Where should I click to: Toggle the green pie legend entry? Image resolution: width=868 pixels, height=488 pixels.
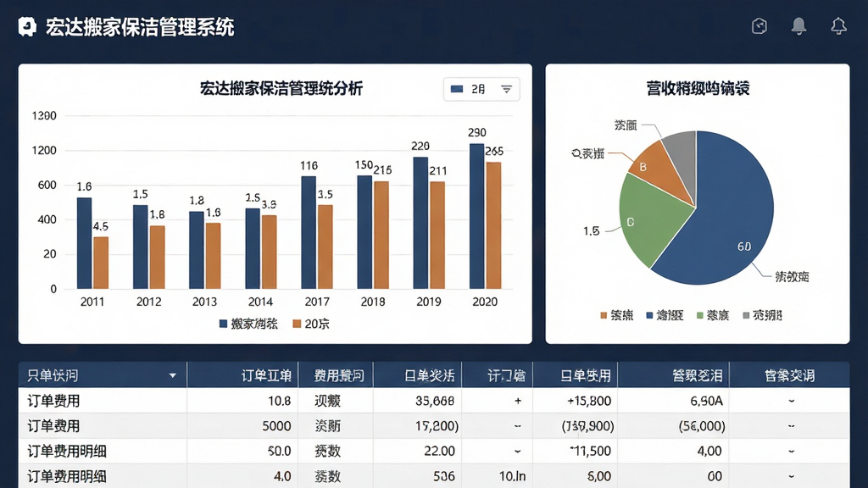[x=712, y=315]
